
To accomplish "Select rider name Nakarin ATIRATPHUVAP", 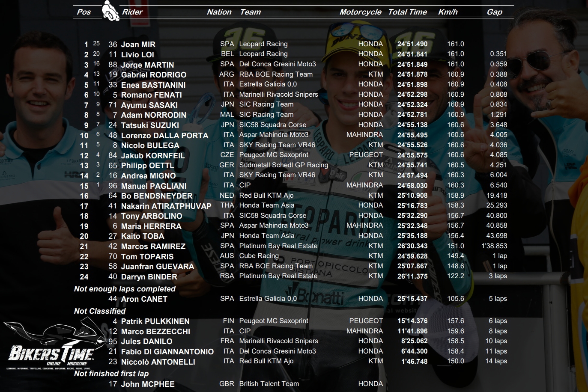I will [166, 206].
